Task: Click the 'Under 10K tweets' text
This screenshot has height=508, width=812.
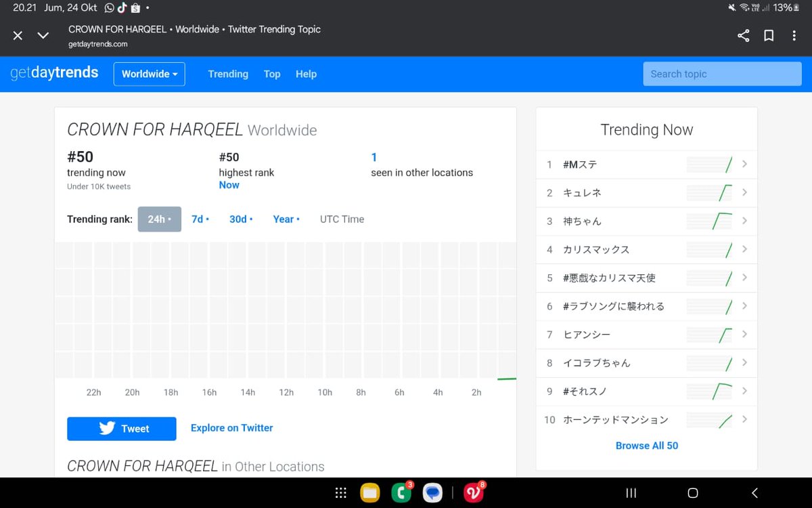Action: pyautogui.click(x=99, y=186)
